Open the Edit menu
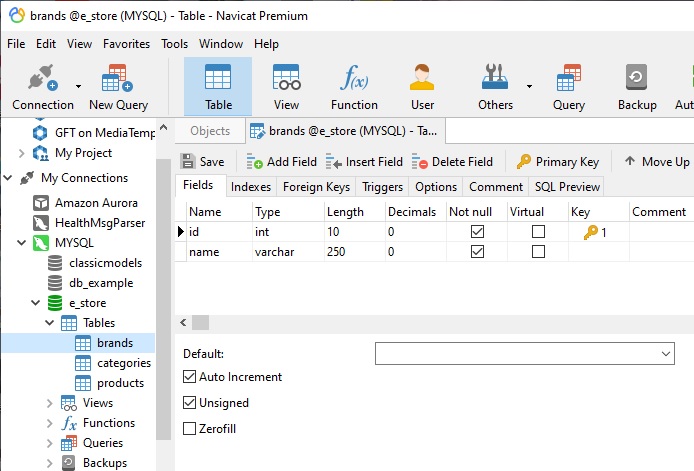The width and height of the screenshot is (694, 471). 46,44
